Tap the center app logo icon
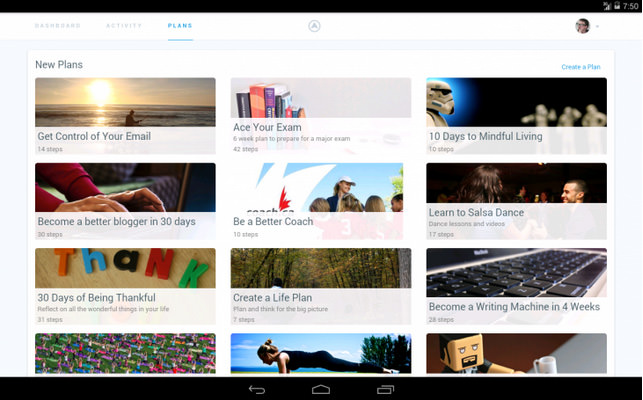643x400 pixels. (x=314, y=26)
